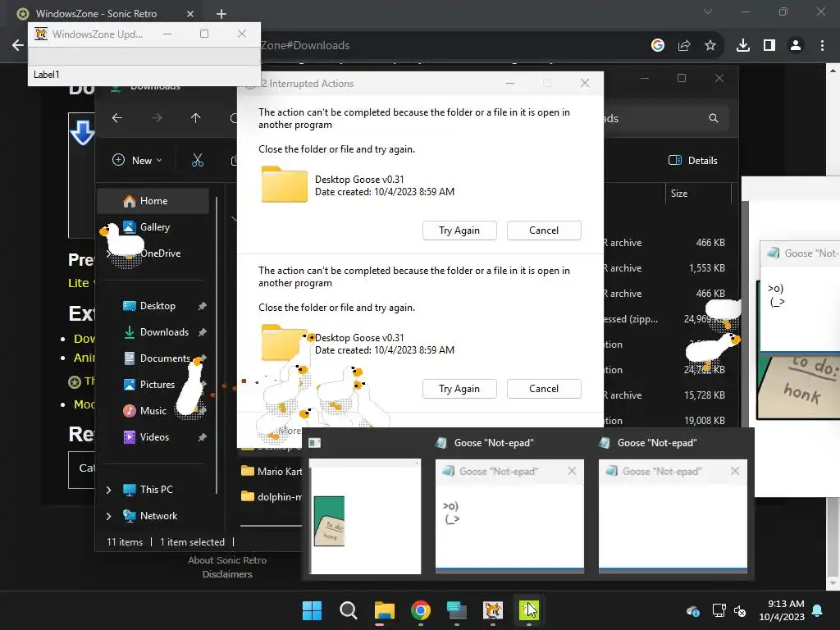The width and height of the screenshot is (840, 630).
Task: Click the monitor-window app icon on taskbar
Action: pos(456,610)
